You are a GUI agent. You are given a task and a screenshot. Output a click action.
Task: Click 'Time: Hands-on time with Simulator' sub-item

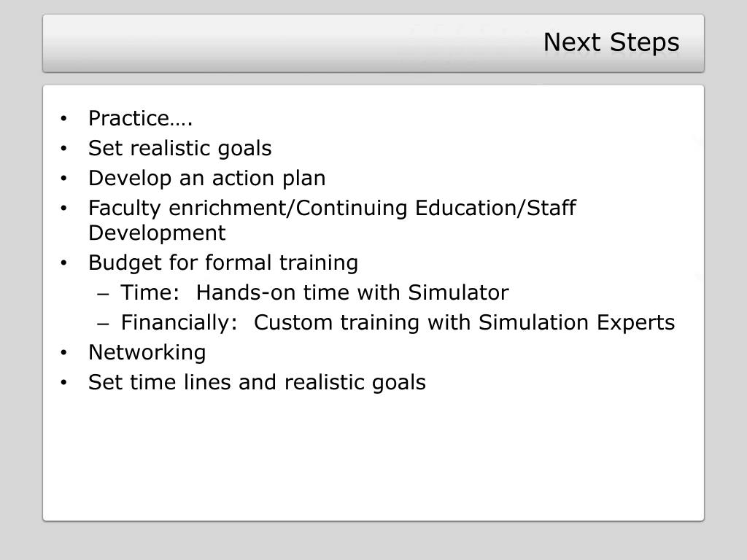pyautogui.click(x=315, y=292)
